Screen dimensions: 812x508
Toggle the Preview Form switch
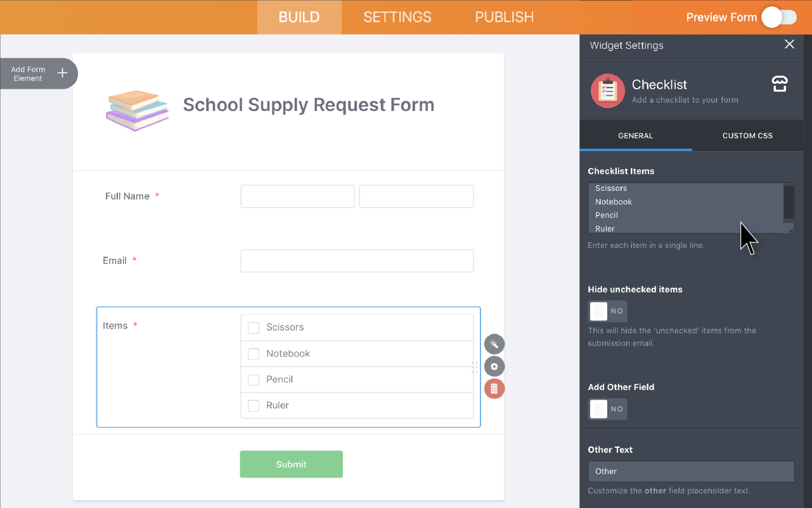tap(779, 17)
